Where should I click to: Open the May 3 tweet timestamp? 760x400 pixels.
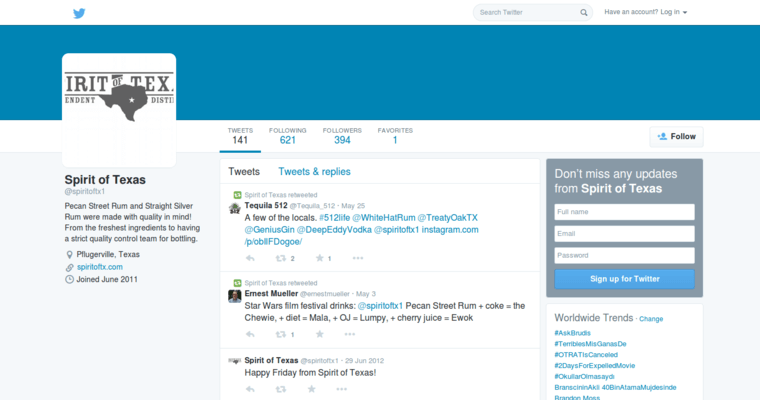366,294
